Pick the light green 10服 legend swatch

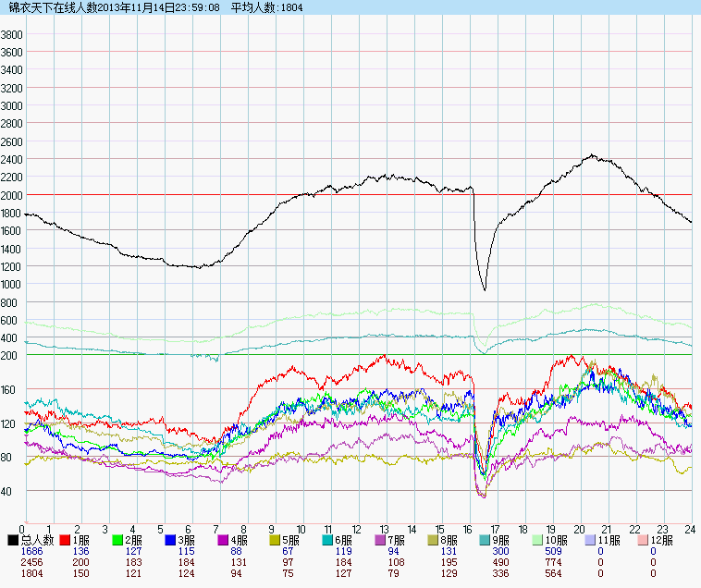[539, 539]
